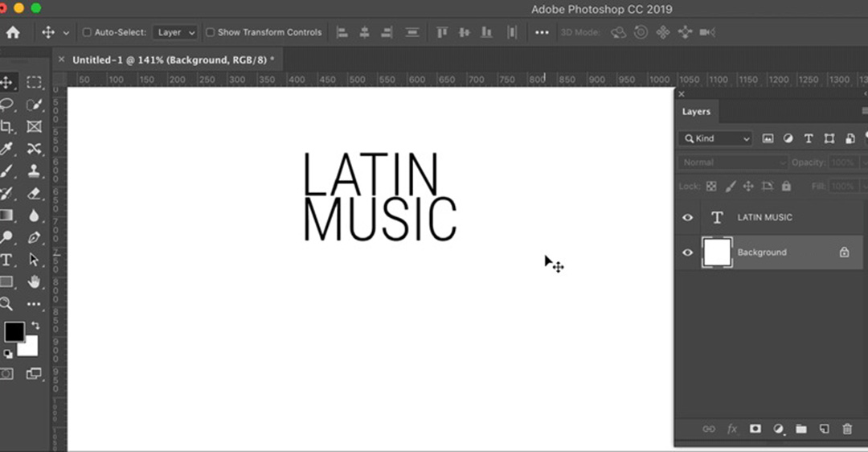Reset default foreground and background colors

pos(8,353)
